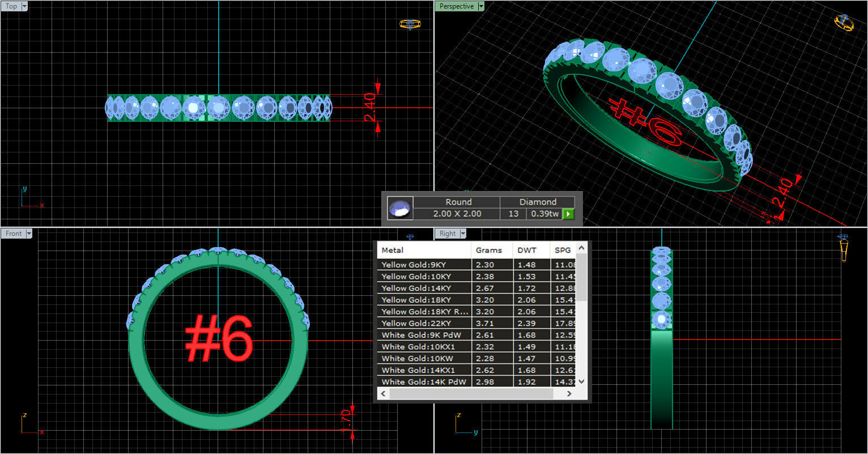The image size is (868, 454).
Task: Click the horizontal scrollbar thumb under metal table
Action: coord(471,393)
